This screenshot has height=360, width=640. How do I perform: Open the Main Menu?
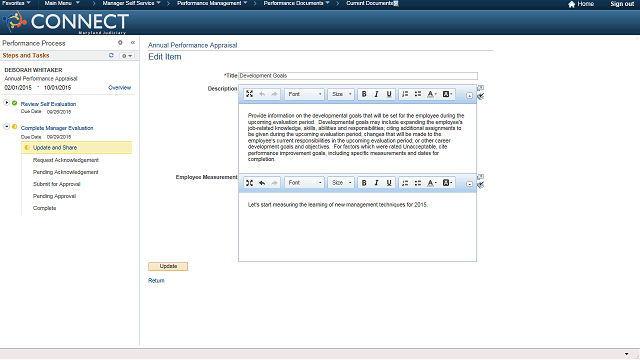pyautogui.click(x=62, y=3)
